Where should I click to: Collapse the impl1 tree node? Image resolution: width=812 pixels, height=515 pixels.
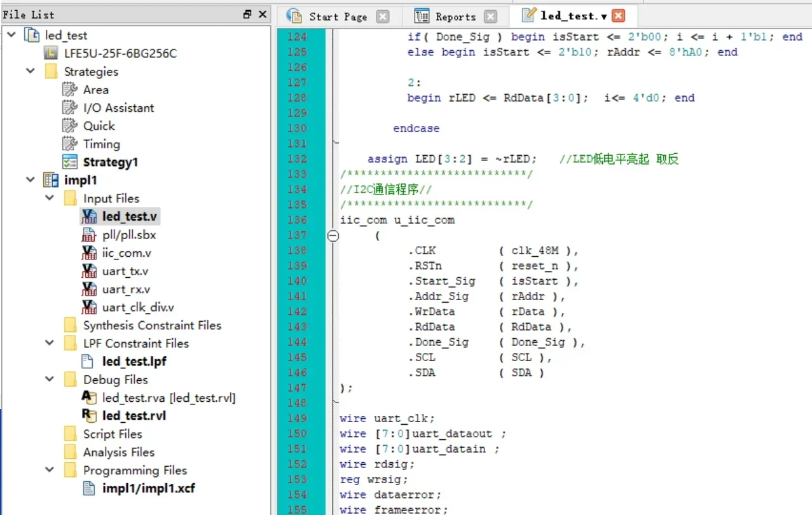pos(31,180)
